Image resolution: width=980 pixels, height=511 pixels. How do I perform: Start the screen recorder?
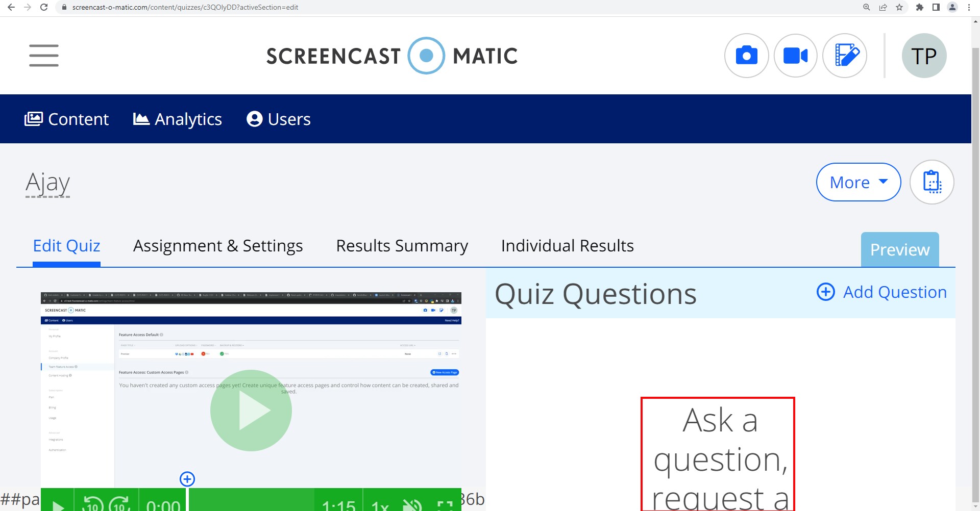(795, 56)
